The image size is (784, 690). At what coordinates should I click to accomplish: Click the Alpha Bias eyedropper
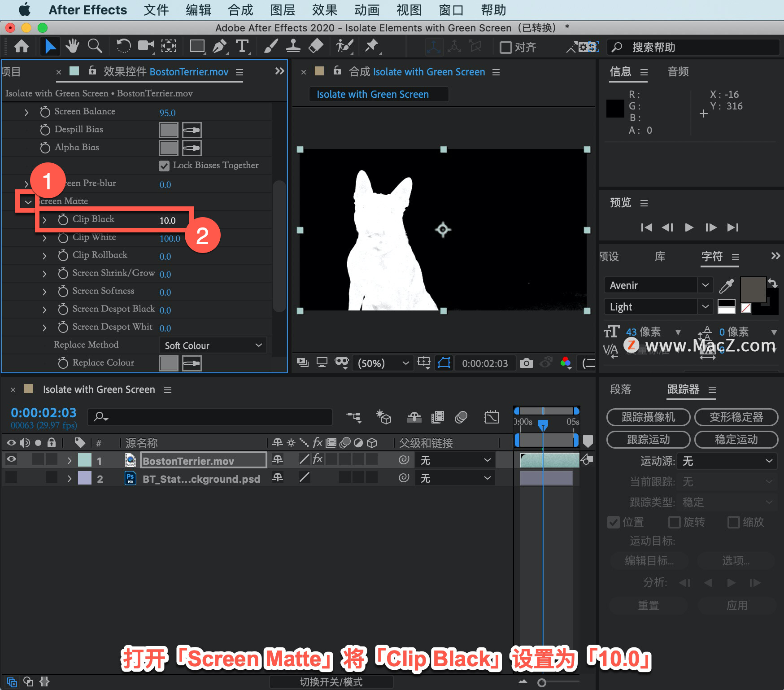192,148
